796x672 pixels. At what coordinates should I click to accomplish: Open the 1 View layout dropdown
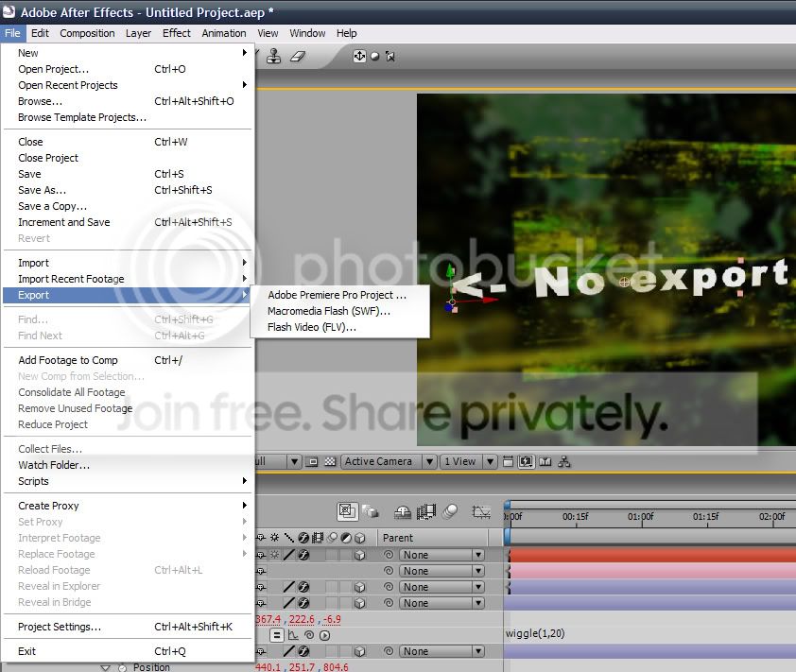468,461
